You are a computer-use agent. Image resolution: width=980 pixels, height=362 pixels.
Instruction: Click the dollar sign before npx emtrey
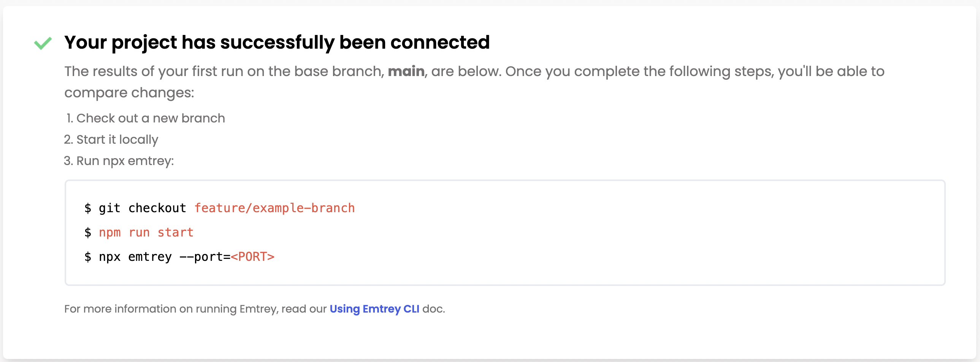tap(88, 257)
